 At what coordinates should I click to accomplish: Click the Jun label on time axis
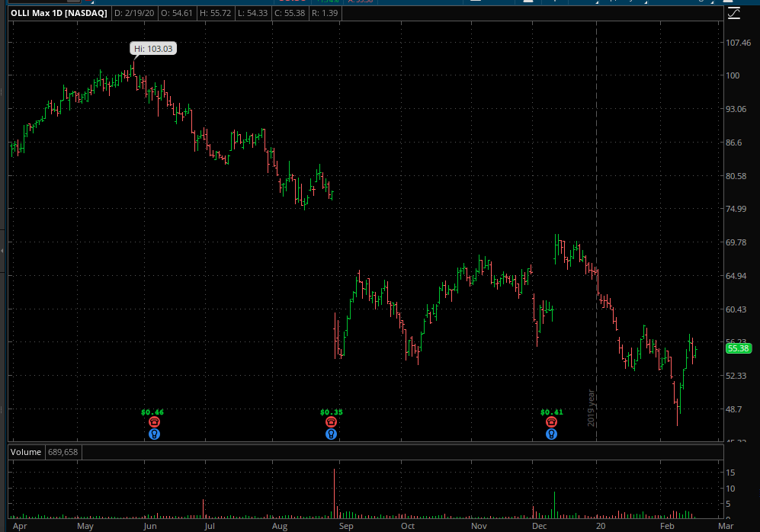[x=150, y=526]
